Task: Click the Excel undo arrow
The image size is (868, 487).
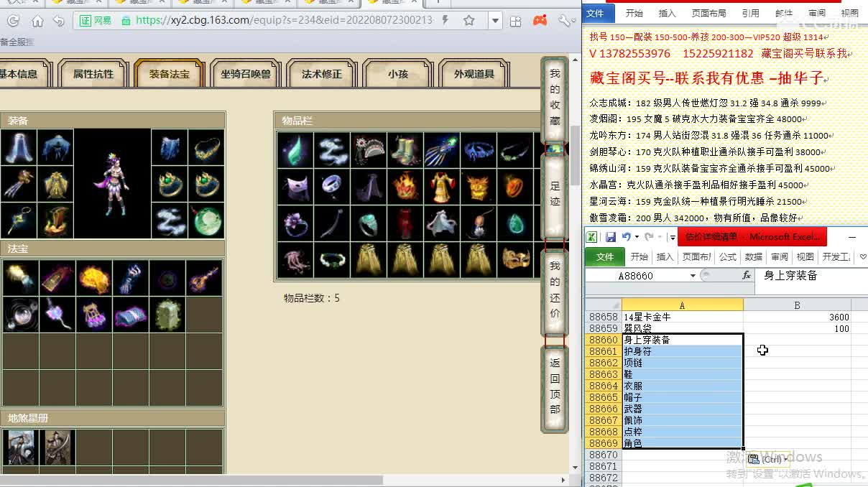Action: [626, 237]
